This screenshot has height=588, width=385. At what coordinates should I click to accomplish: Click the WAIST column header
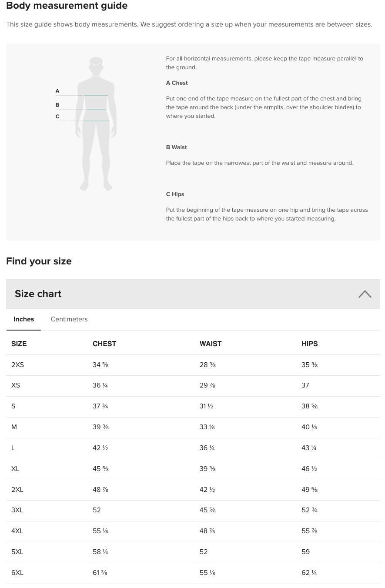[x=211, y=344]
